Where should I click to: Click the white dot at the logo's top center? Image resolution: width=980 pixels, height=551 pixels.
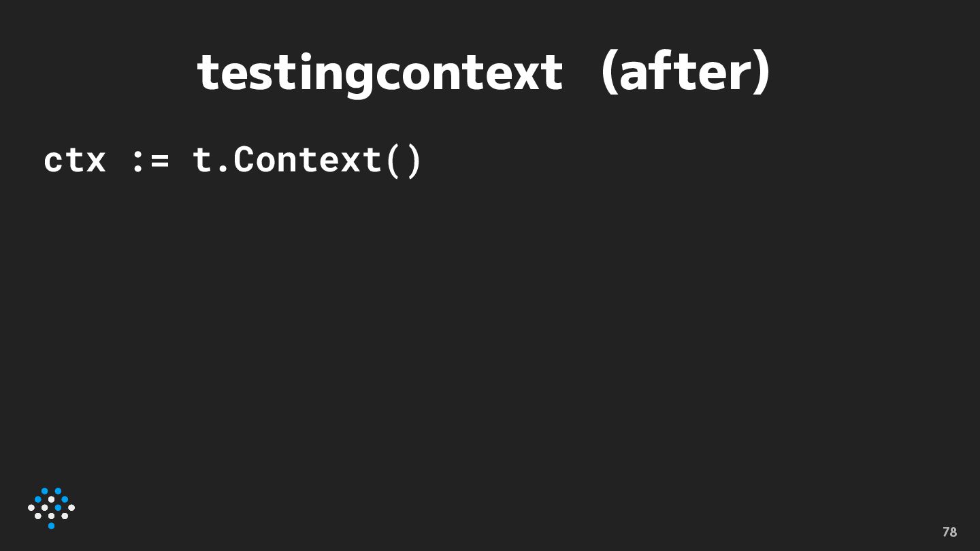(x=51, y=499)
